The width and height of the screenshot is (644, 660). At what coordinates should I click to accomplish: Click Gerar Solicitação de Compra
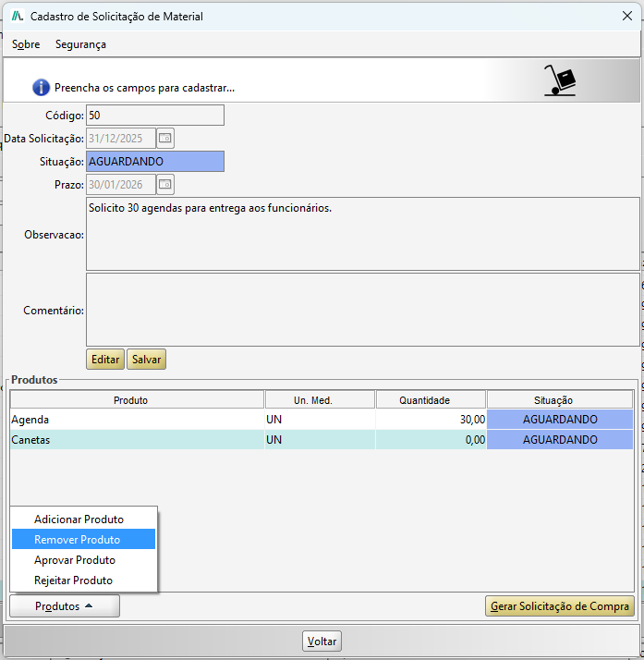[560, 606]
